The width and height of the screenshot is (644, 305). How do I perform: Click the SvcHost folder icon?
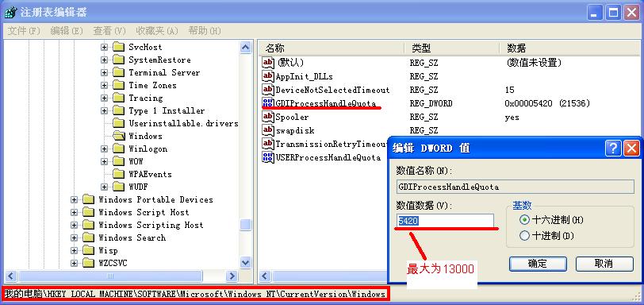coord(119,47)
